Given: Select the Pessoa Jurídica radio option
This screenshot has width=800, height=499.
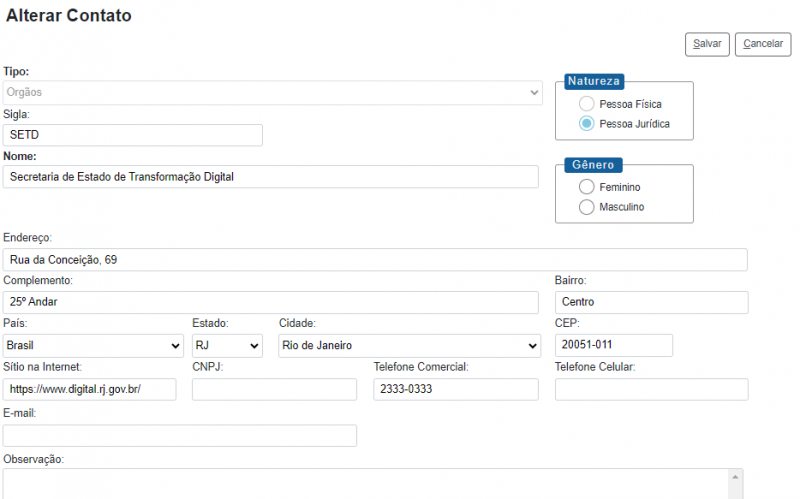Looking at the screenshot, I should tap(586, 124).
